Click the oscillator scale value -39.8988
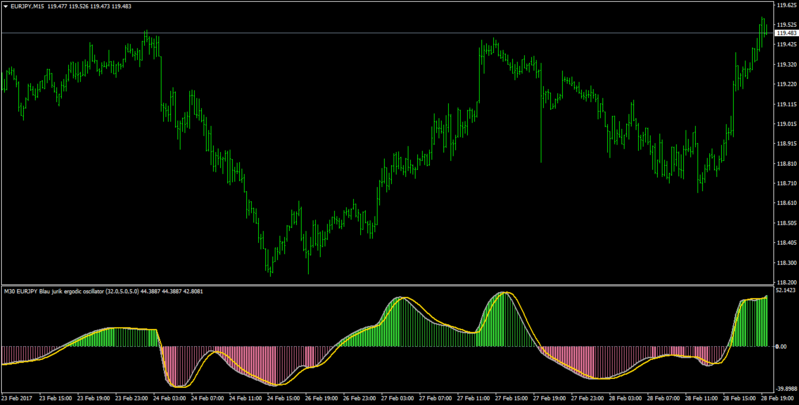The height and width of the screenshot is (405, 799). (x=786, y=388)
